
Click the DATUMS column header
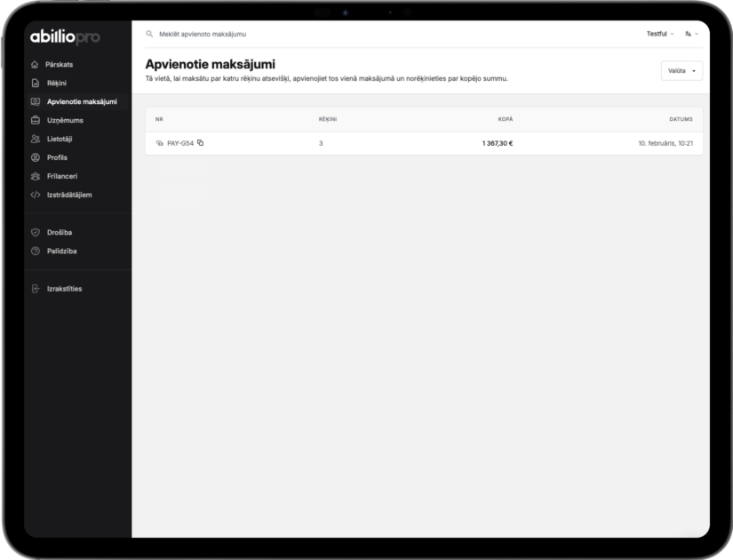click(x=681, y=119)
